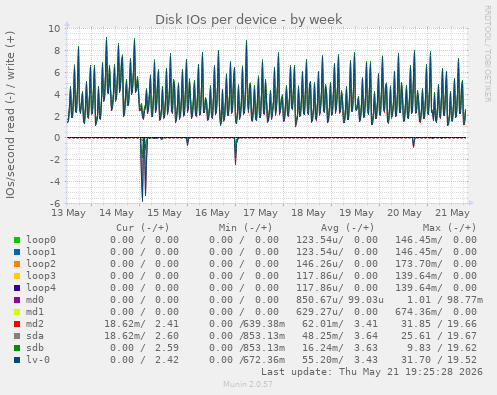Click the '20 May' x-axis label
This screenshot has width=497, height=395.
coord(404,213)
